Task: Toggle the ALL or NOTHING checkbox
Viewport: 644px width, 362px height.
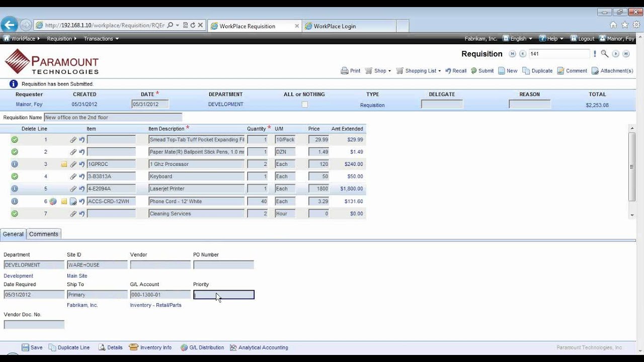Action: coord(304,105)
